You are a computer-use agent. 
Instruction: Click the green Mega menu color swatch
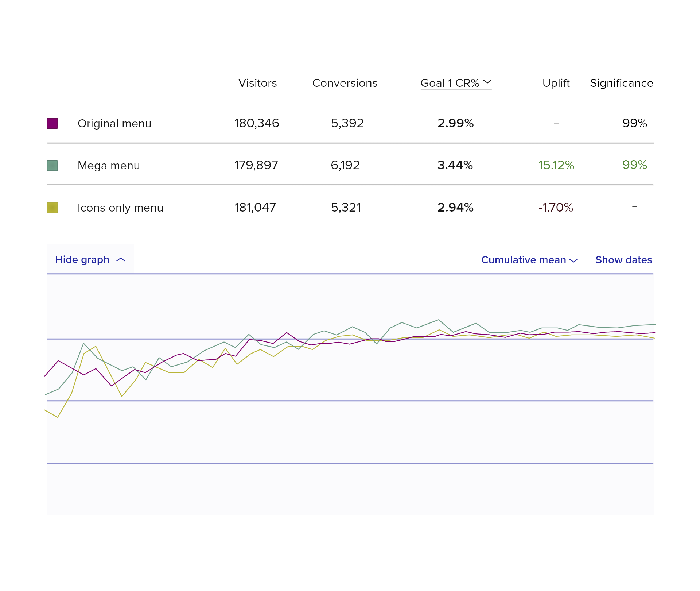pos(52,166)
